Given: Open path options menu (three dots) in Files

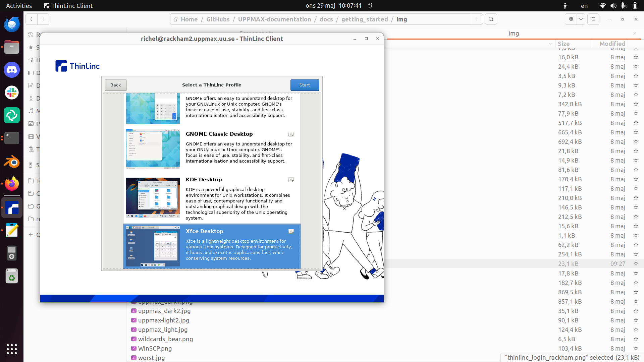Looking at the screenshot, I should (x=477, y=19).
